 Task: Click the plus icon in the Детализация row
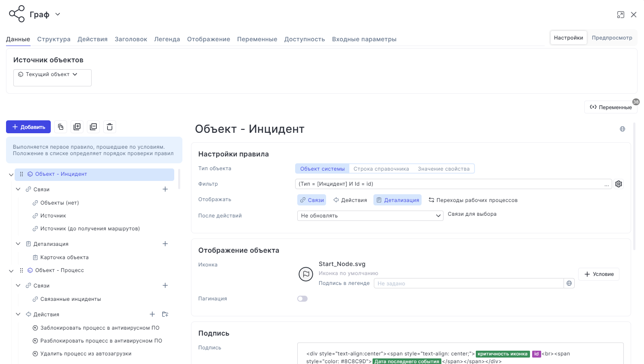point(165,244)
